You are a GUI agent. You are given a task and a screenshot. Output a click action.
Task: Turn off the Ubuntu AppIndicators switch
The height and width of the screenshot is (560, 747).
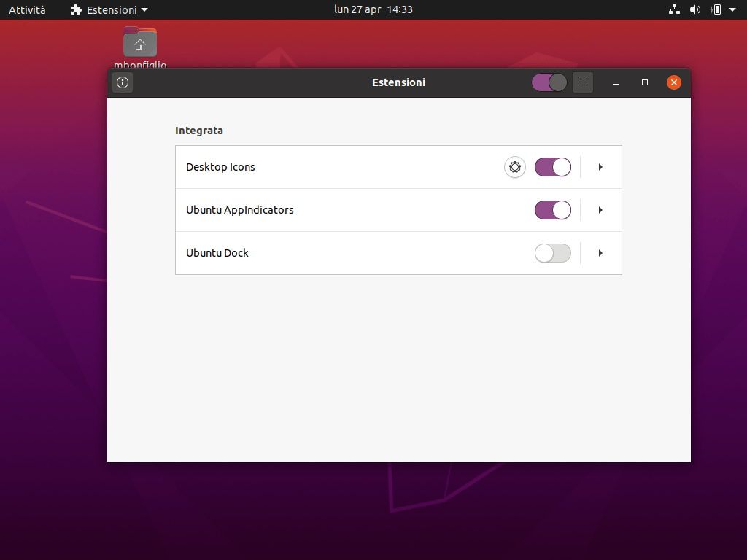[x=553, y=210]
